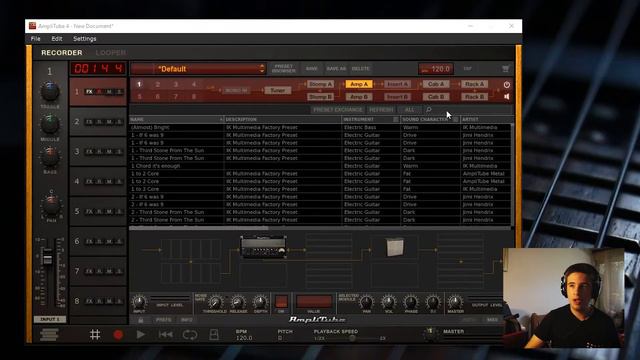Viewport: 640px width, 360px height.
Task: Click the Master knob in the bottom control strip
Action: 455,302
